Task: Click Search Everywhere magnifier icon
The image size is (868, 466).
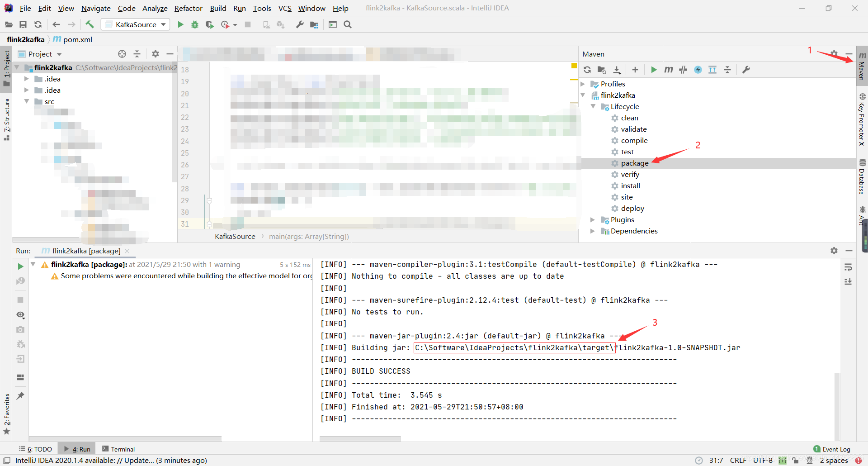Action: (x=348, y=24)
